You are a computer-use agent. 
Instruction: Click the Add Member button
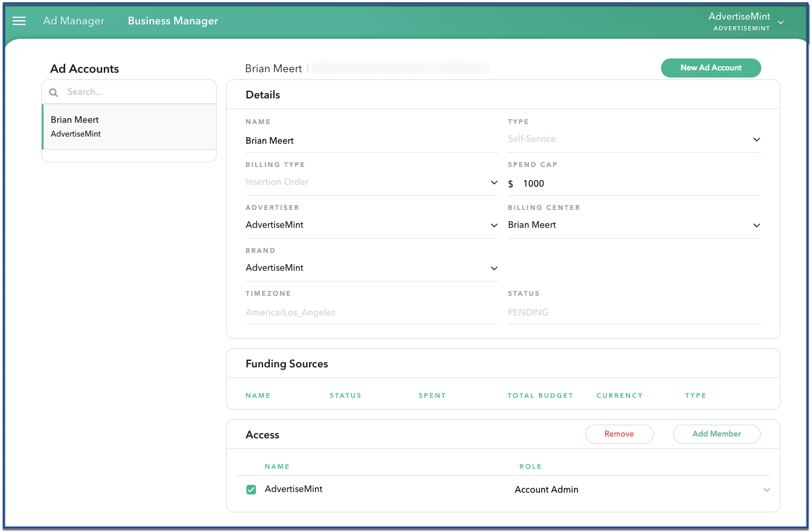click(717, 434)
